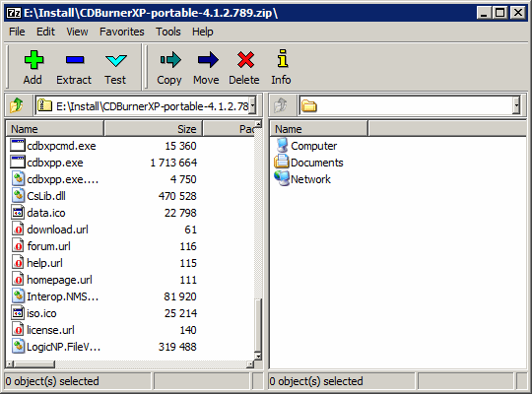Viewport: 532px width, 394px height.
Task: Click the forum.url shortcut icon
Action: coord(18,246)
